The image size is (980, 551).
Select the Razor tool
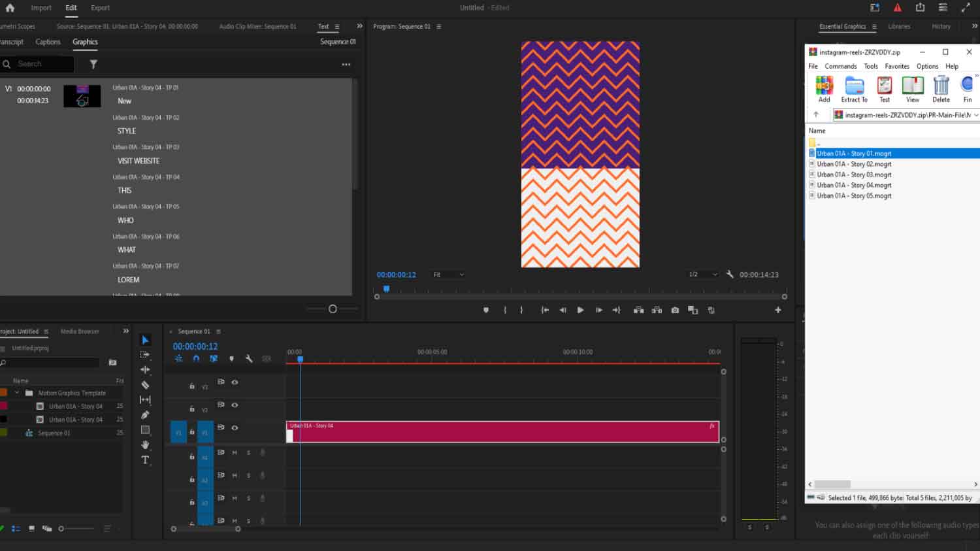[145, 385]
